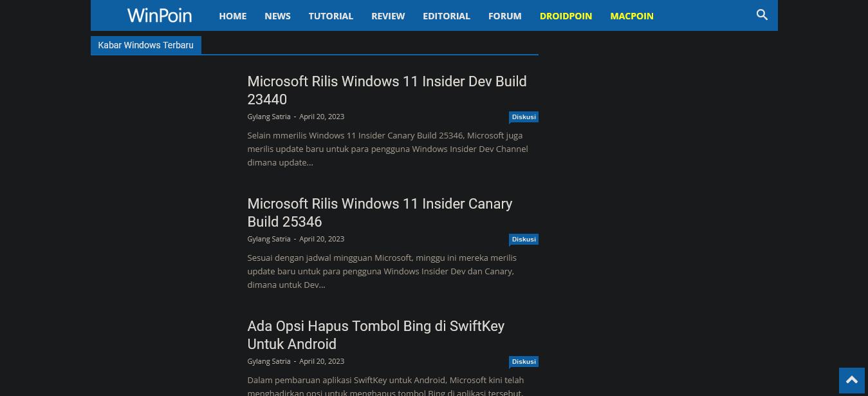This screenshot has width=868, height=396.
Task: Navigate to the TUTORIAL menu
Action: [x=331, y=15]
